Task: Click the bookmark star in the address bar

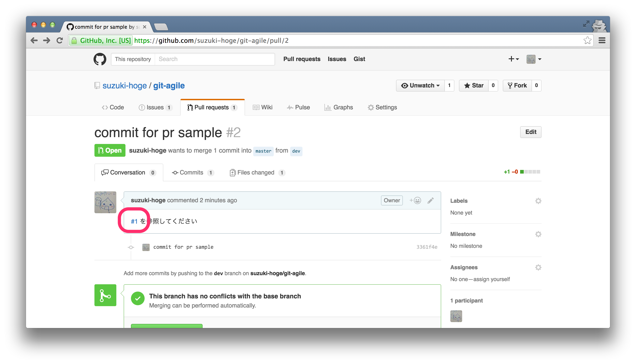Action: point(587,40)
